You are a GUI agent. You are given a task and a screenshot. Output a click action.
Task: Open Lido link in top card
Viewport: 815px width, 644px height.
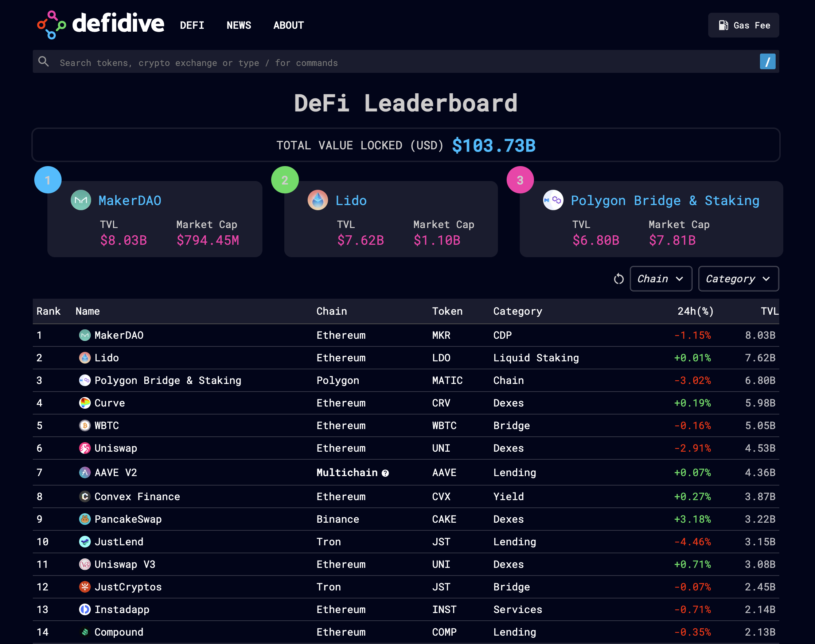pyautogui.click(x=351, y=201)
